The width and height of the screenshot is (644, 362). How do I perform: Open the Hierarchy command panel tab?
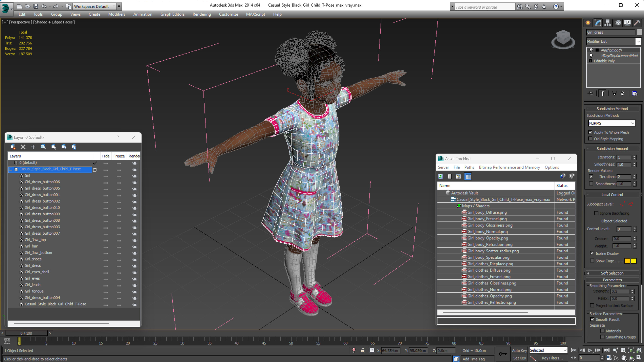click(x=607, y=23)
